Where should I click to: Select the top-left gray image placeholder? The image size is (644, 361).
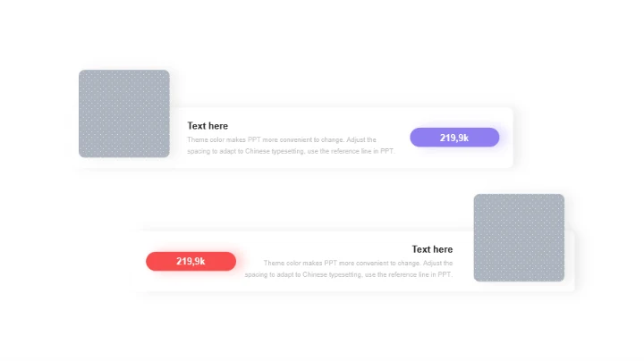[123, 113]
